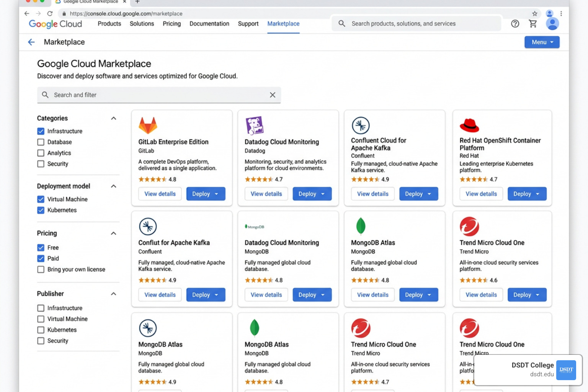Image resolution: width=588 pixels, height=392 pixels.
Task: Open the blue Menu dropdown
Action: [x=542, y=42]
